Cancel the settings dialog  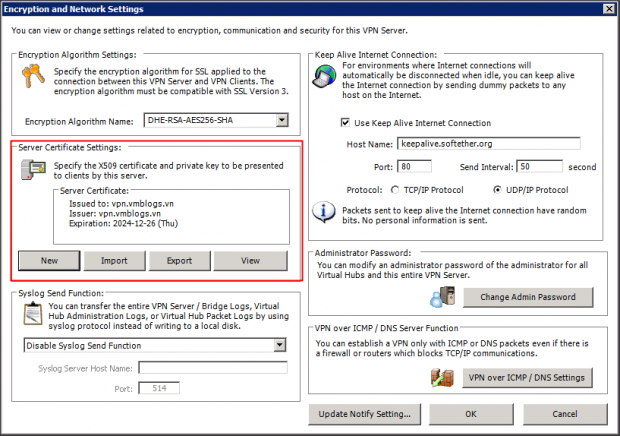[565, 414]
